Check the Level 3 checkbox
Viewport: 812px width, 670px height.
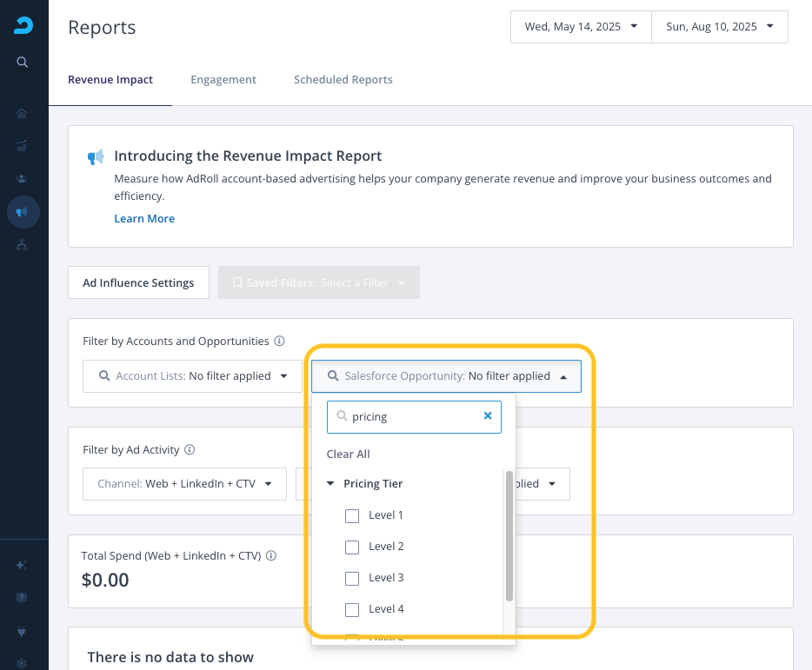[352, 579]
